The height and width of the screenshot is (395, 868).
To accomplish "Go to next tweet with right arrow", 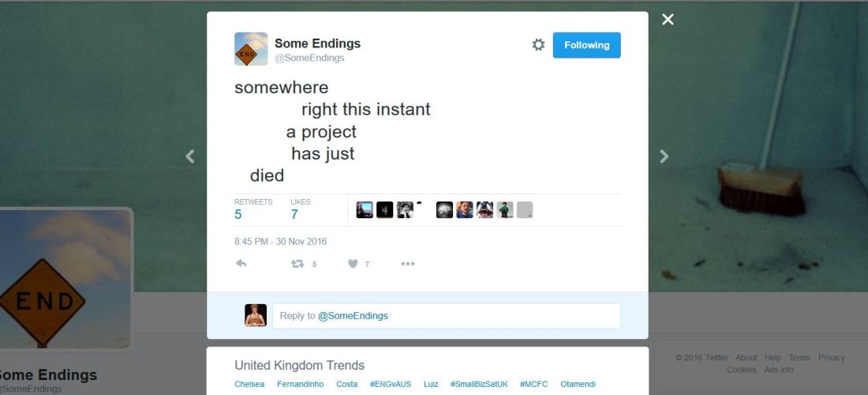I will point(664,156).
